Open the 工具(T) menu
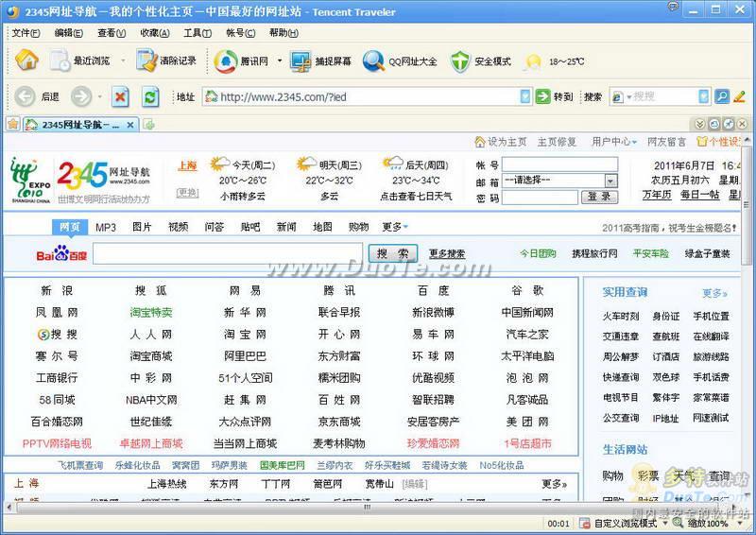 coord(198,33)
